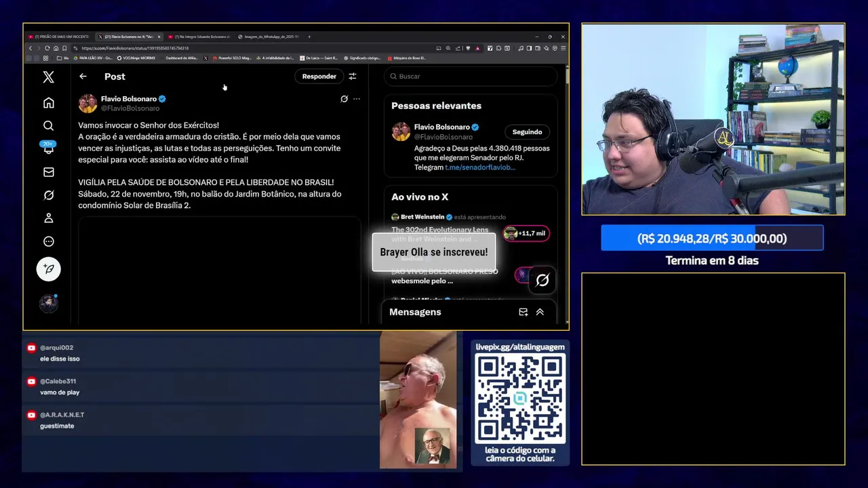Click bookmark icon beside address bar
The image size is (868, 488).
64,48
